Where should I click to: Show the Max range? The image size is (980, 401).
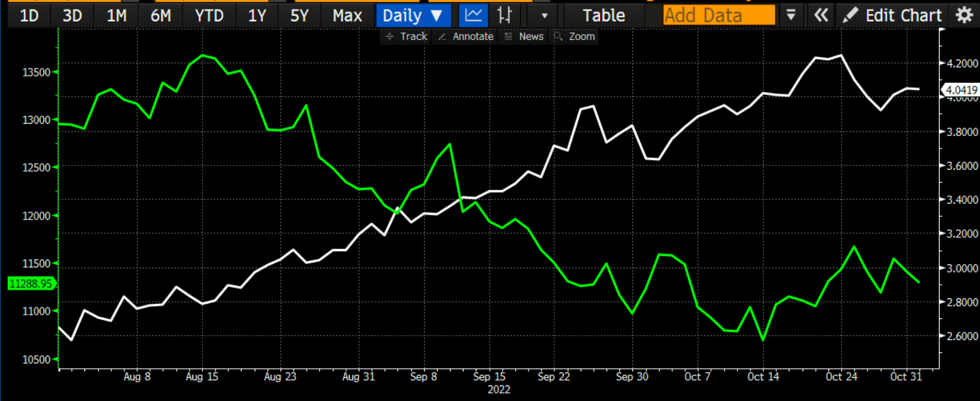347,16
